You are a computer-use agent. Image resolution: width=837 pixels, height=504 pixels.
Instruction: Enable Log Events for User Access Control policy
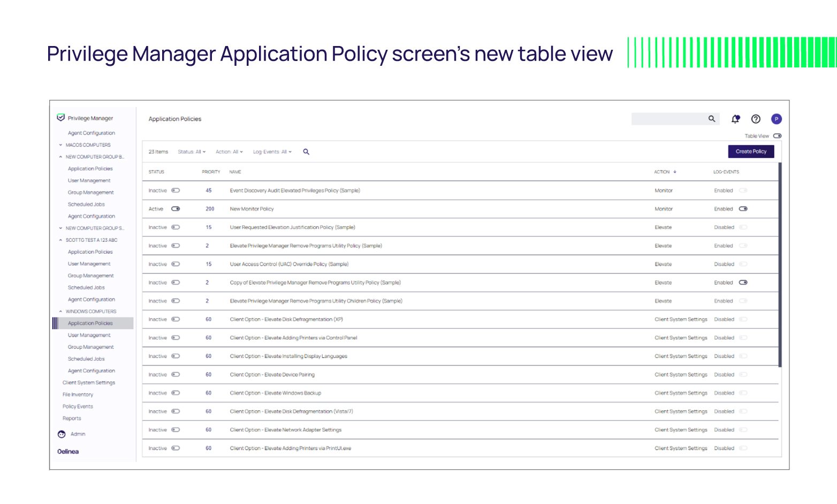pyautogui.click(x=743, y=264)
